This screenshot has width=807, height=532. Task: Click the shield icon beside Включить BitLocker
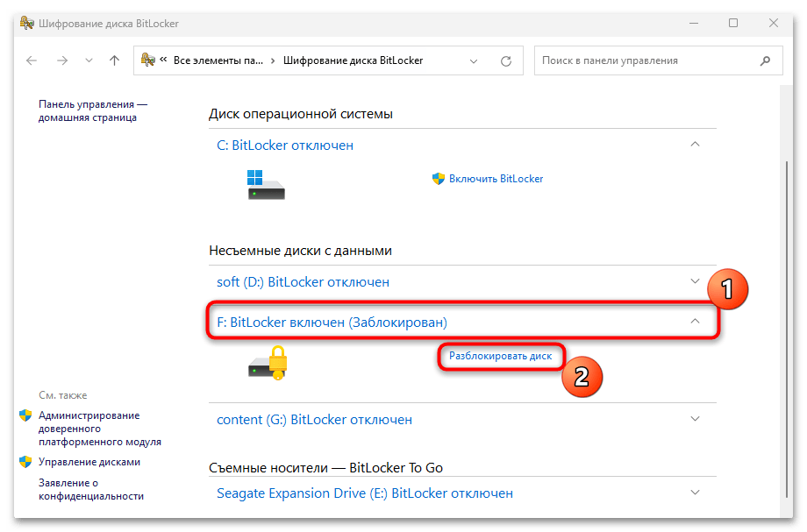tap(438, 178)
